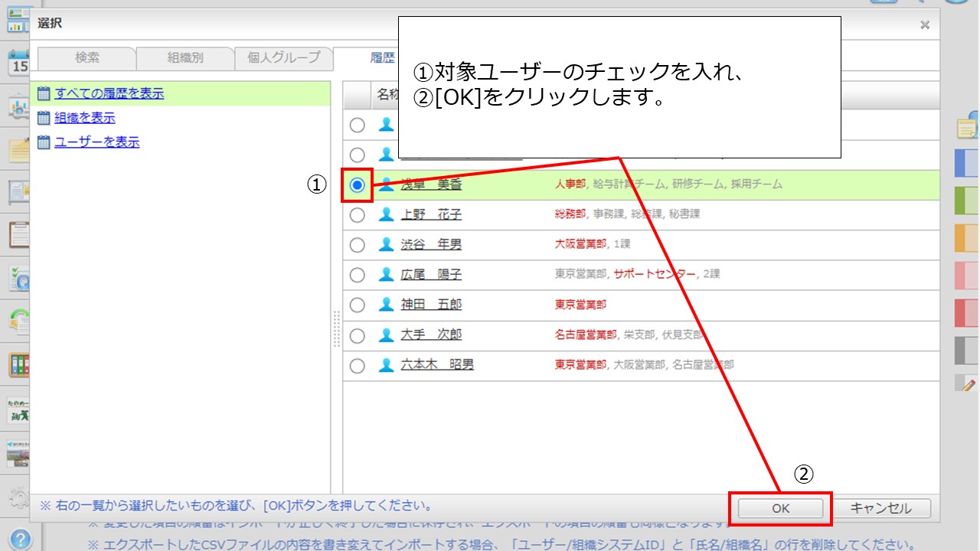980x551 pixels.
Task: Click the すべての履歴を表示 link
Action: click(x=109, y=93)
